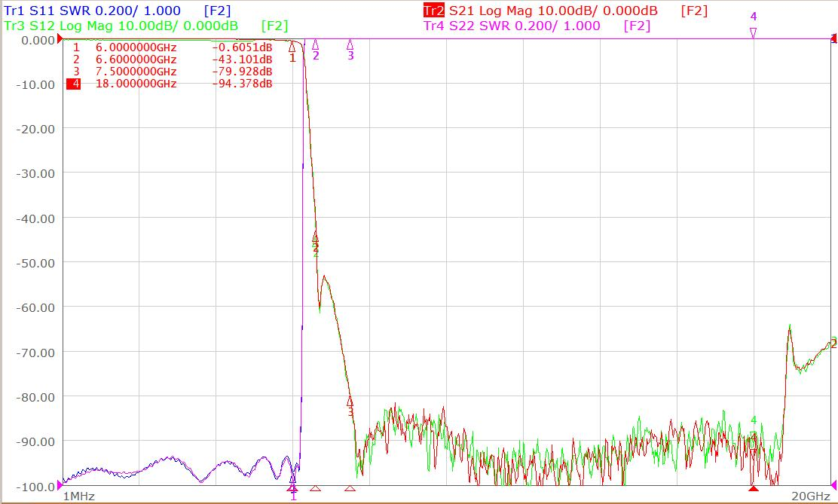Select marker 3 row showing 7.5000000GHz
Viewport: 838px width, 504px height.
click(x=173, y=72)
